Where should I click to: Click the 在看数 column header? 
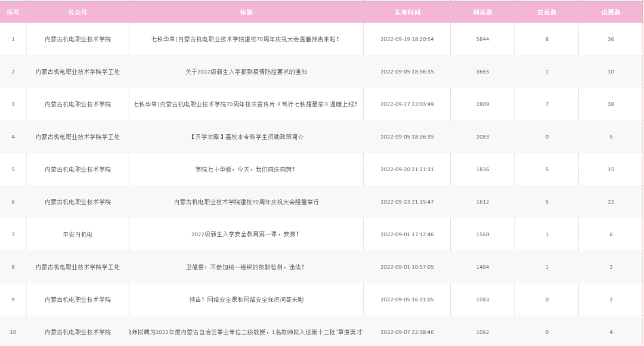(547, 12)
